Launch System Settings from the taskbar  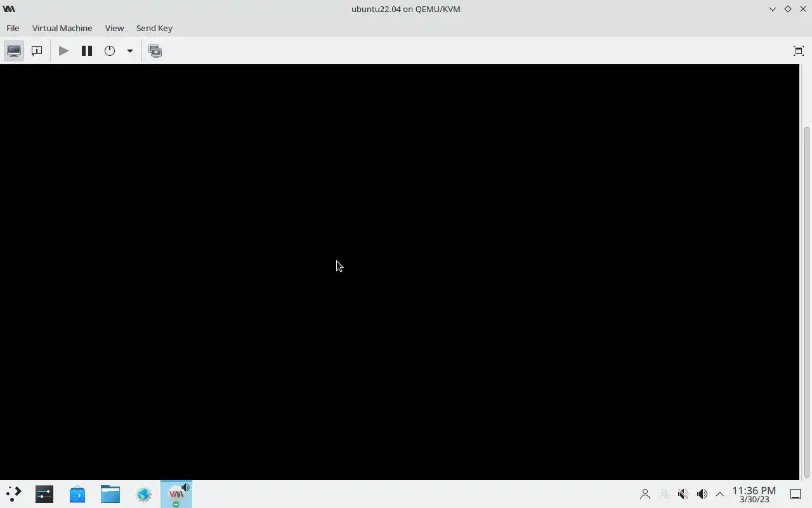click(x=44, y=494)
